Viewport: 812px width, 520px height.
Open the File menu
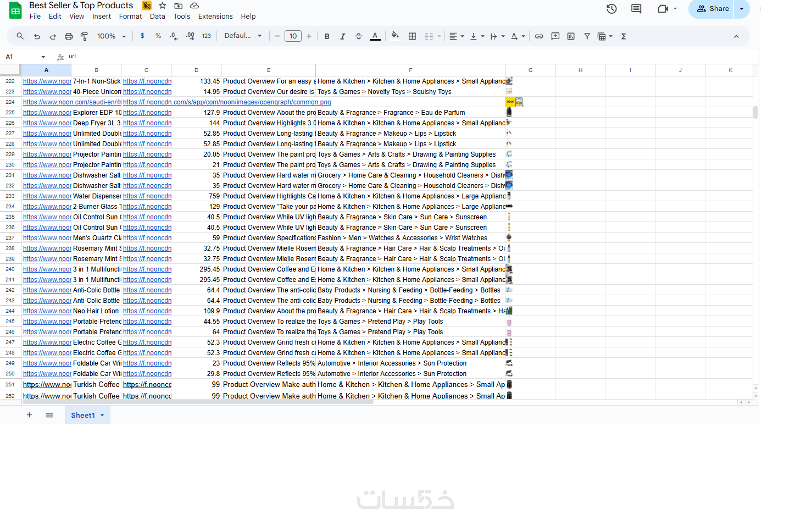tap(35, 16)
